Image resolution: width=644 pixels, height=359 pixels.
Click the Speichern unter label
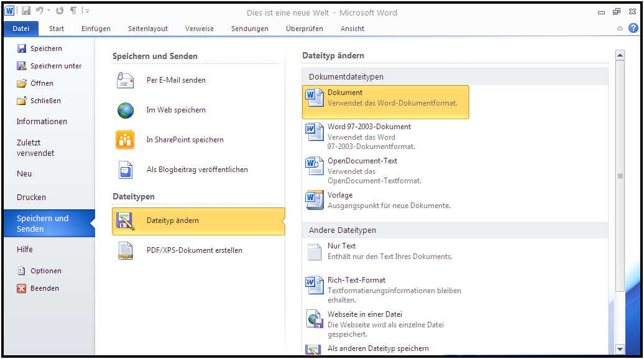pyautogui.click(x=56, y=66)
